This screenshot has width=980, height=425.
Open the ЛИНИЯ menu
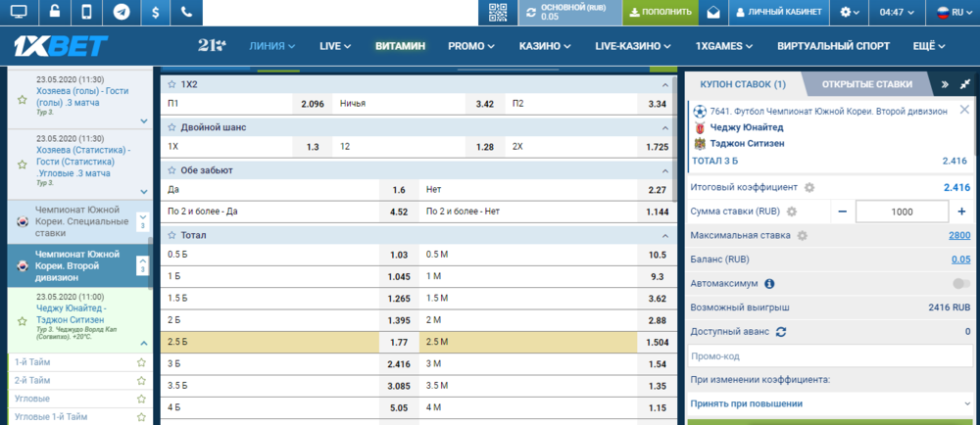[x=271, y=46]
